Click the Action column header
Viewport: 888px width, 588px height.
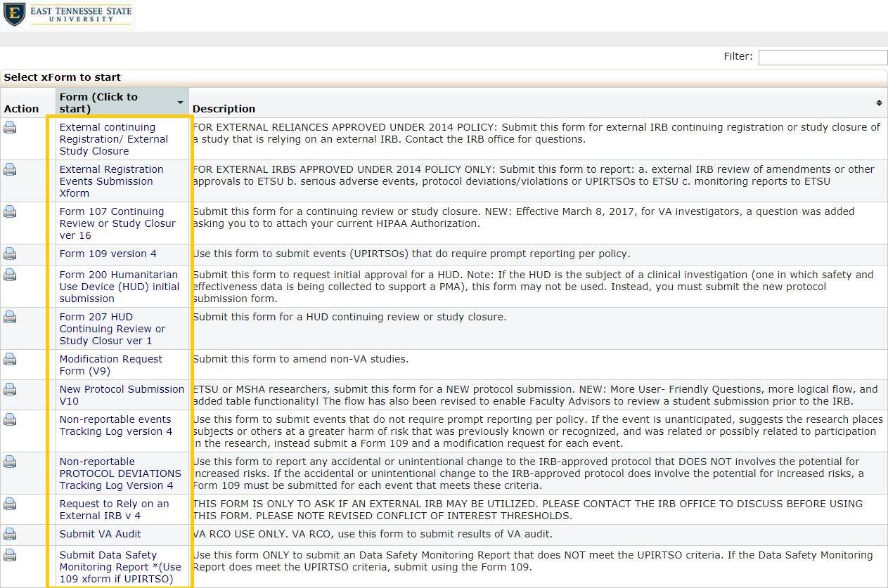click(x=22, y=109)
